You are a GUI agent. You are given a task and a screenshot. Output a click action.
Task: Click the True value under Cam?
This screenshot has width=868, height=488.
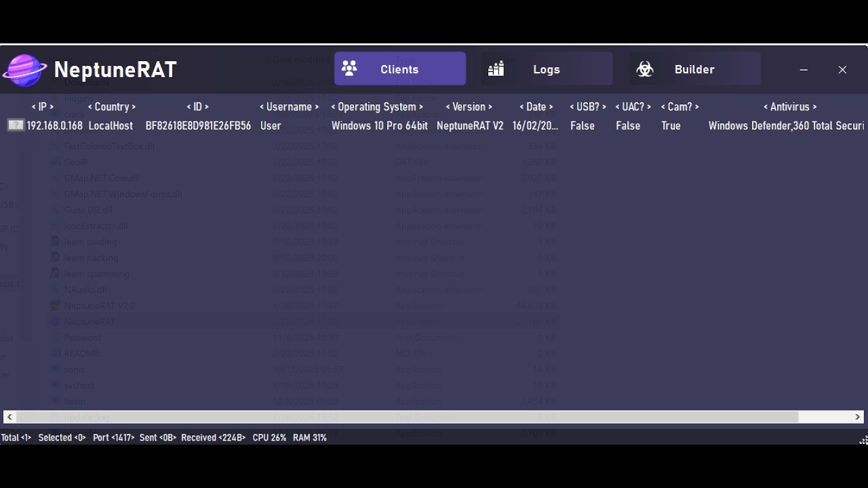coord(671,126)
